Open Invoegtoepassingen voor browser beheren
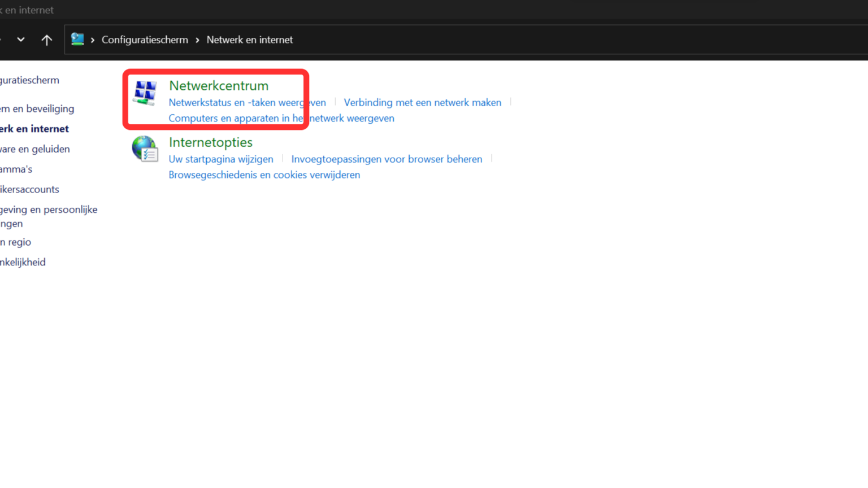The width and height of the screenshot is (868, 488). click(387, 159)
